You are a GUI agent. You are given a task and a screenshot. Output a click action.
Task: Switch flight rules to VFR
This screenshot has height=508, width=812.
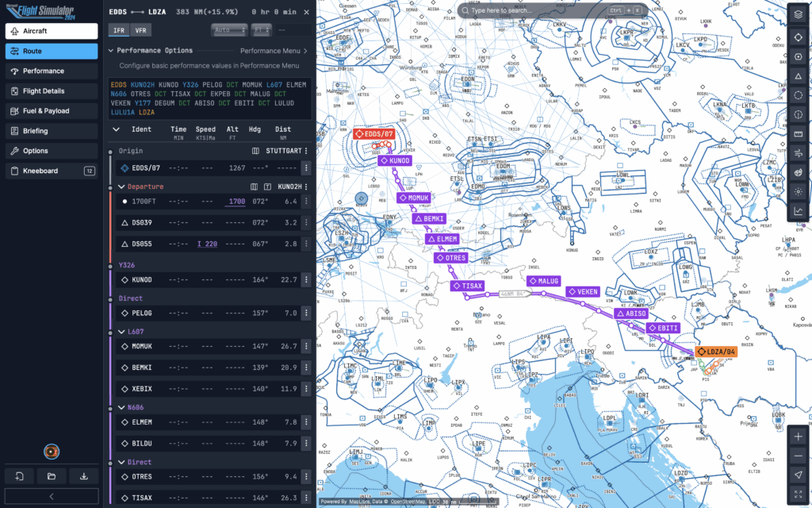(140, 30)
